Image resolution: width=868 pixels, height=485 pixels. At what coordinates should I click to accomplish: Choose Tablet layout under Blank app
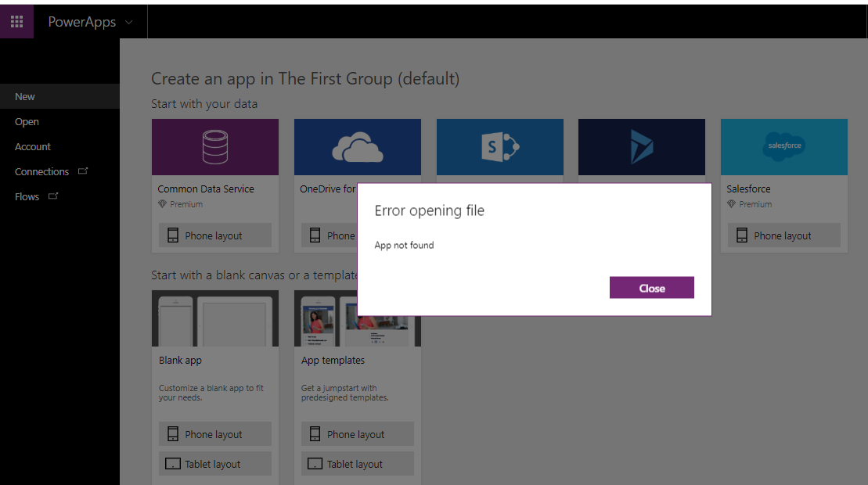[214, 463]
